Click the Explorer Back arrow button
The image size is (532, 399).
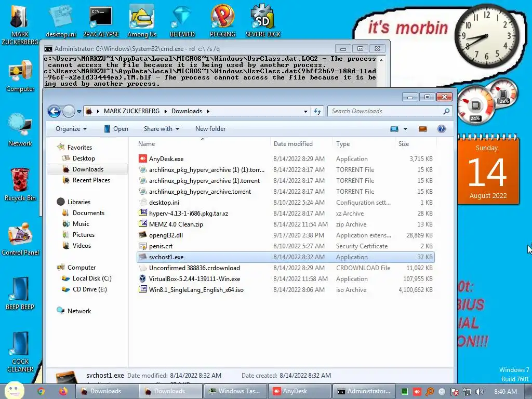point(54,111)
